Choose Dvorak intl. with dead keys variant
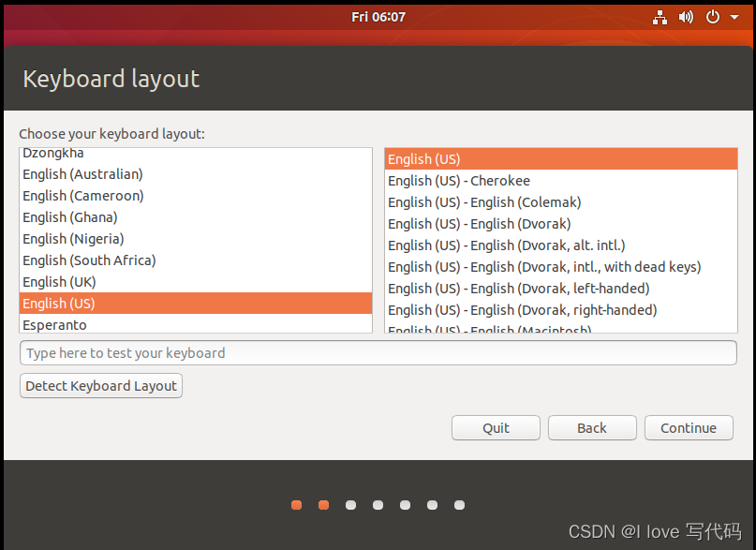This screenshot has width=756, height=550. coord(561,266)
